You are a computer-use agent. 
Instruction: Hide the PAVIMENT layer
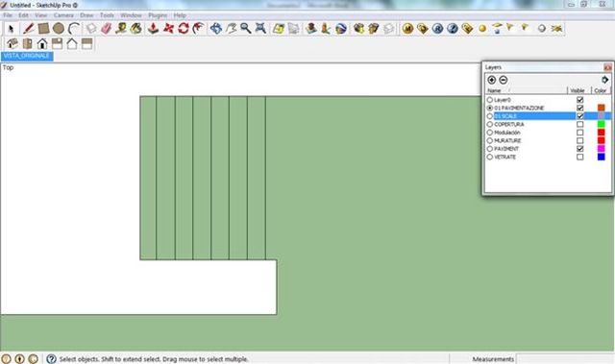click(x=579, y=149)
